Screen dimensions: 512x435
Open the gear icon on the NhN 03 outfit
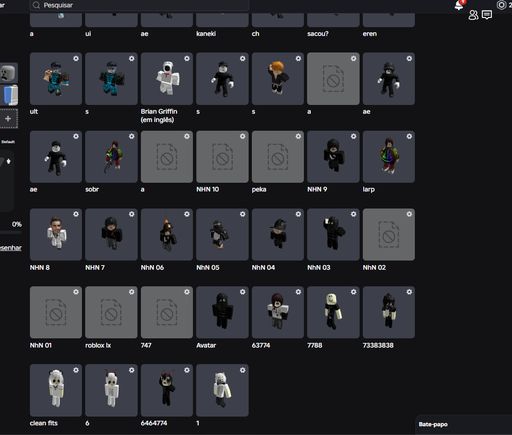click(x=353, y=214)
